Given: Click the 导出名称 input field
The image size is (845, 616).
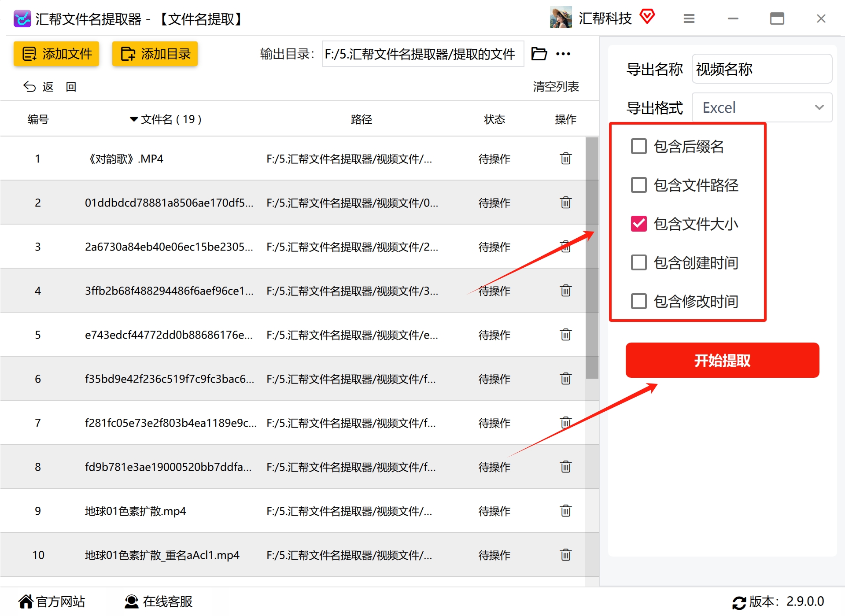Looking at the screenshot, I should [x=762, y=69].
